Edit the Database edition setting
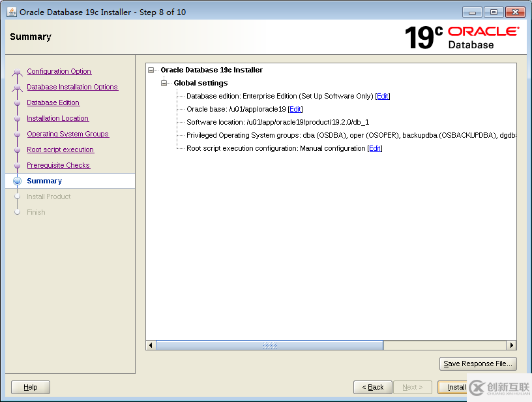 pyautogui.click(x=382, y=97)
